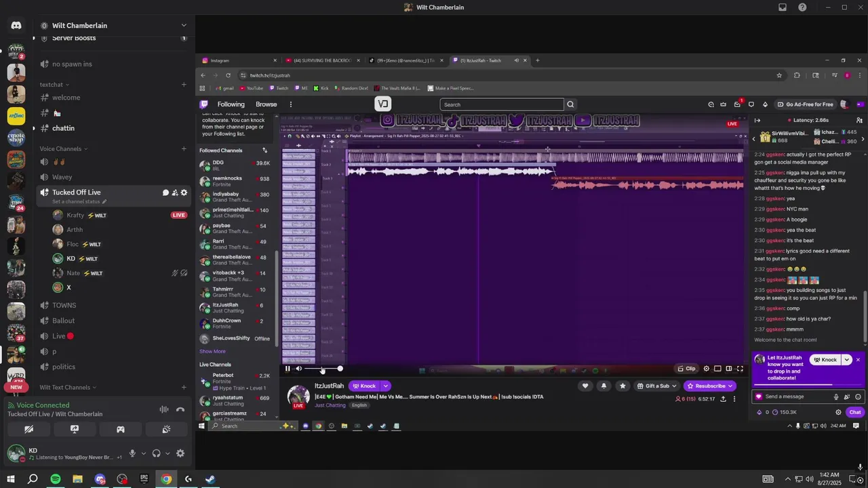Click the Twitch search input field

502,104
